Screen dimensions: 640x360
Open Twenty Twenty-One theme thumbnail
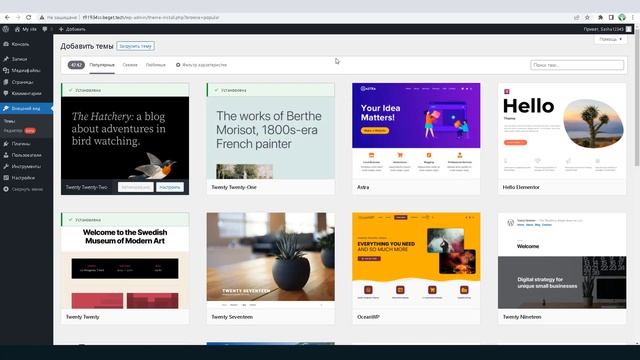point(271,138)
